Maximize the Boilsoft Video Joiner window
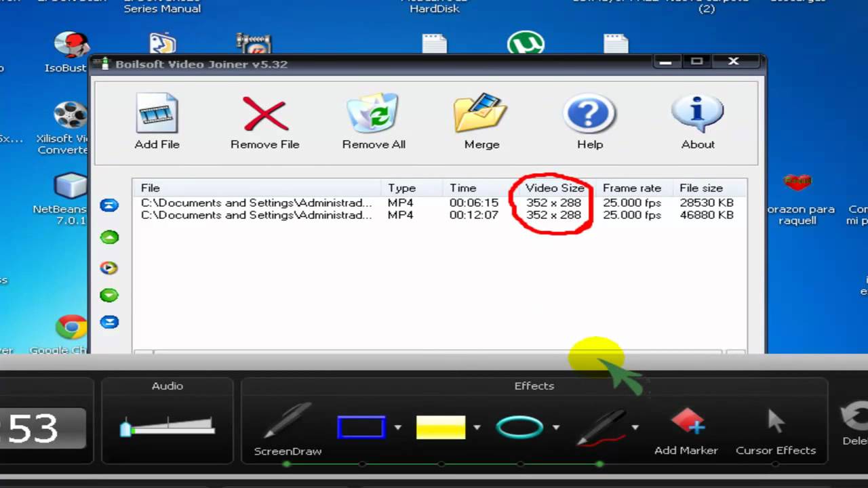This screenshot has height=488, width=868. click(696, 62)
